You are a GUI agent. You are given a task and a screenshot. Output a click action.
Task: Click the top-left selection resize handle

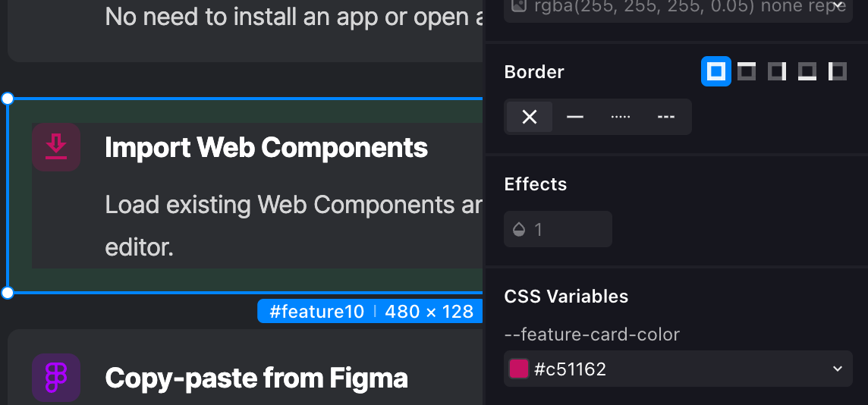(8, 99)
